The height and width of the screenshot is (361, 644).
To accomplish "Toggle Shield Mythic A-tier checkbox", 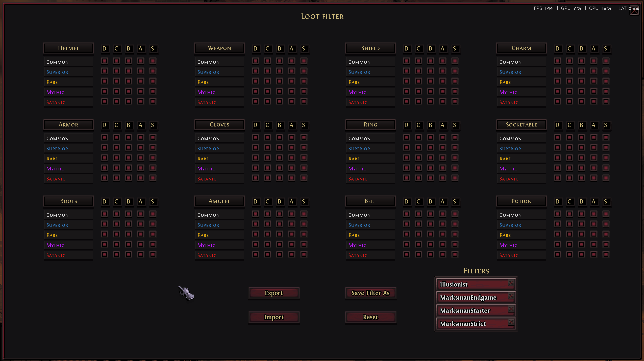I will click(443, 91).
